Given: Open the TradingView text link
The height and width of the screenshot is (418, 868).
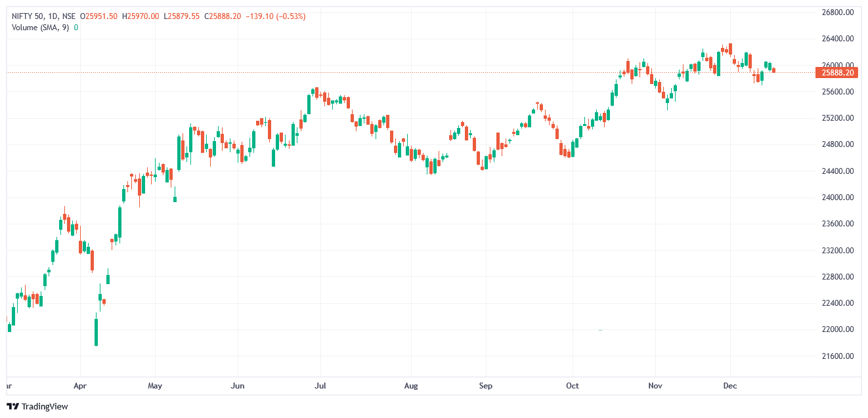Looking at the screenshot, I should pos(45,407).
